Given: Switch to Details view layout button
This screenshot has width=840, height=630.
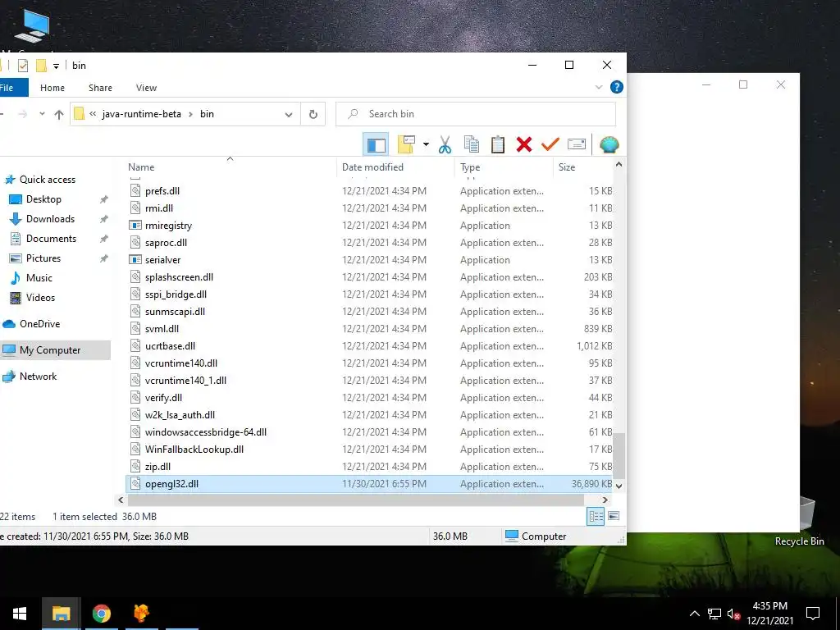Looking at the screenshot, I should [596, 517].
